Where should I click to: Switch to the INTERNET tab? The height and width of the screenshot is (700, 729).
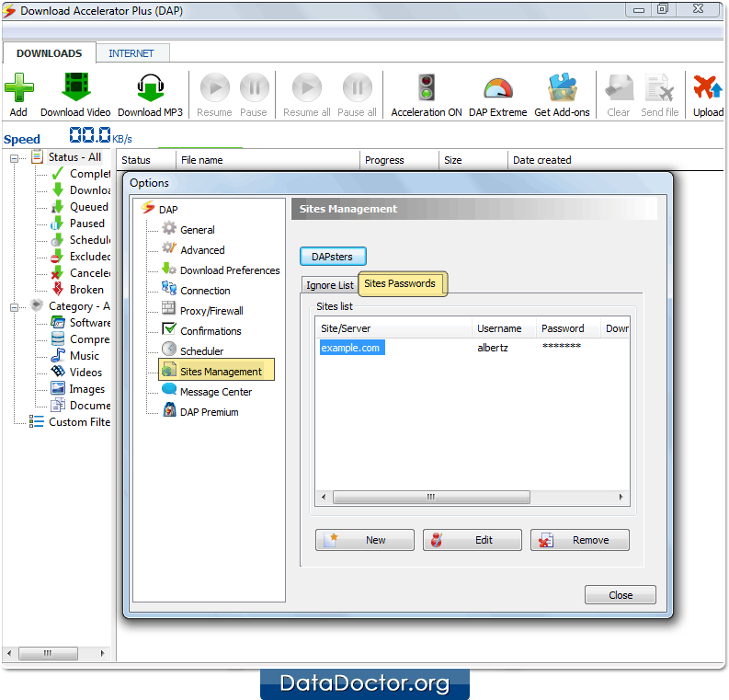click(x=131, y=53)
